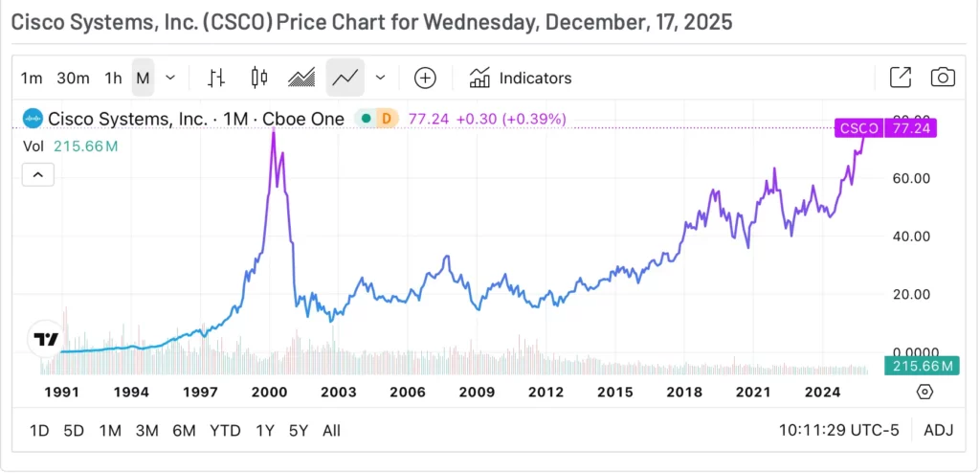Screen dimensions: 980x473
Task: Click the add/compare symbol plus icon
Action: pyautogui.click(x=425, y=78)
